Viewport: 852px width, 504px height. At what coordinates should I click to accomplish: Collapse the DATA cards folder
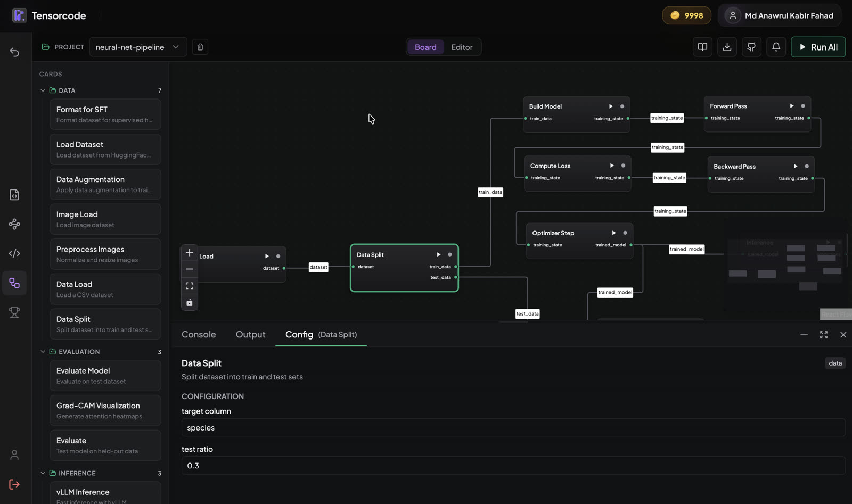[x=43, y=90]
